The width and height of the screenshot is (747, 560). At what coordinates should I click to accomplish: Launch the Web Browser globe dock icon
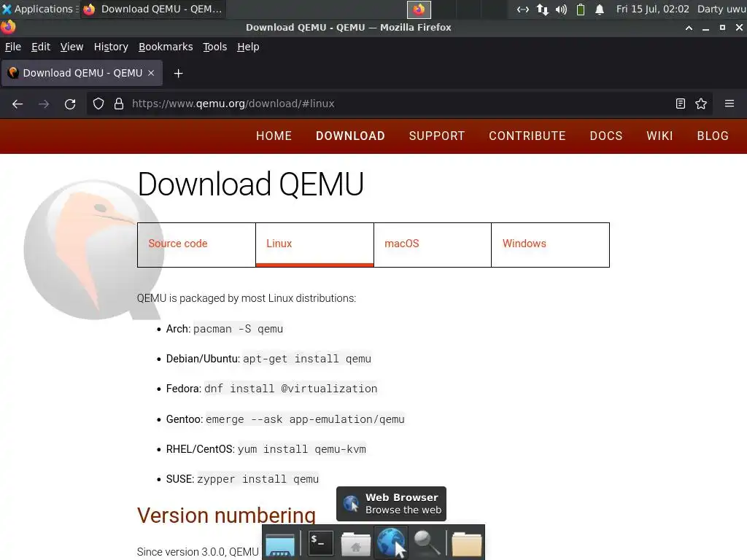click(x=392, y=542)
